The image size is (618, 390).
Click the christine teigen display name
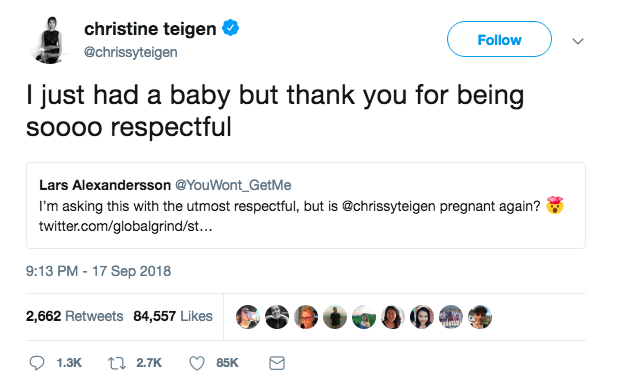[x=150, y=29]
